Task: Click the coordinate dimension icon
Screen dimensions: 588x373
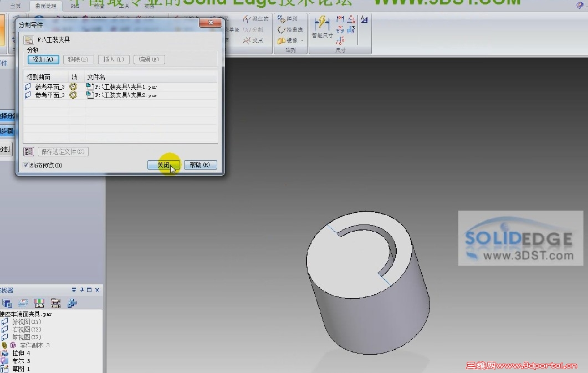Action: pyautogui.click(x=340, y=29)
